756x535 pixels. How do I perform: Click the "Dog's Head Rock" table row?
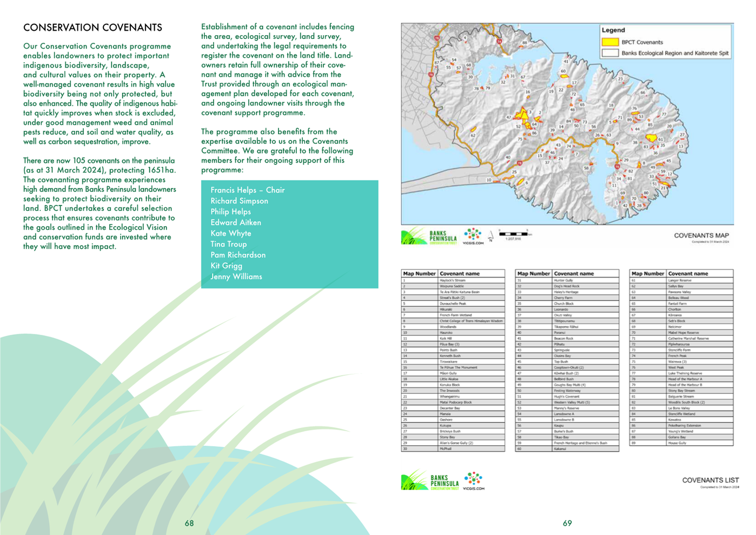567,286
